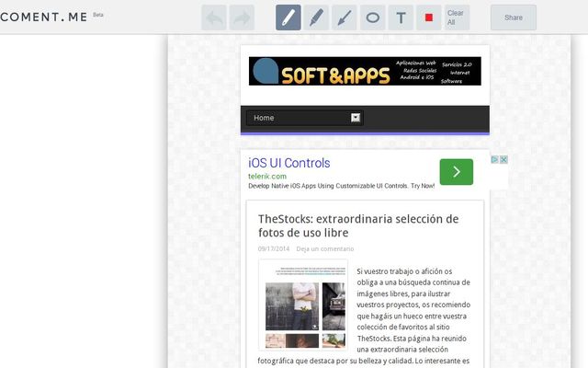Click the ad description text Develop Native iOS Apps
588x368 pixels.
(x=341, y=186)
